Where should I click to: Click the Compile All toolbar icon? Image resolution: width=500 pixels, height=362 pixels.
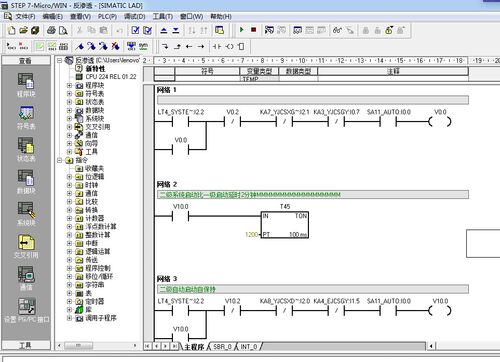coord(147,30)
